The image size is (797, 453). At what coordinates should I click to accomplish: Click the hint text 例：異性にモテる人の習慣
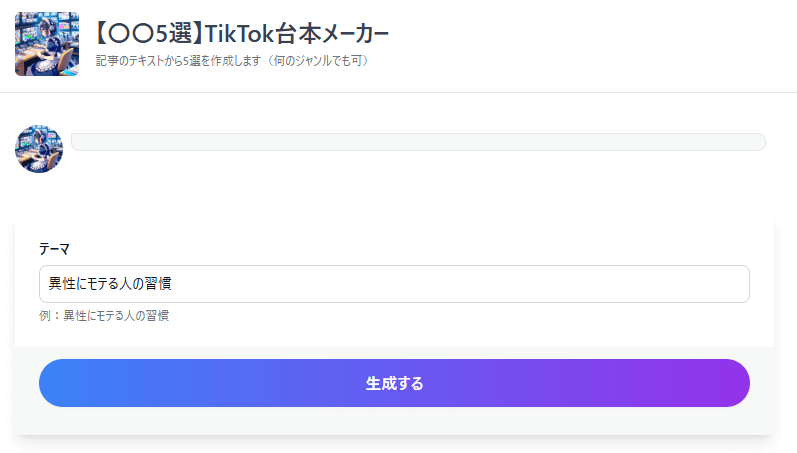click(x=104, y=316)
